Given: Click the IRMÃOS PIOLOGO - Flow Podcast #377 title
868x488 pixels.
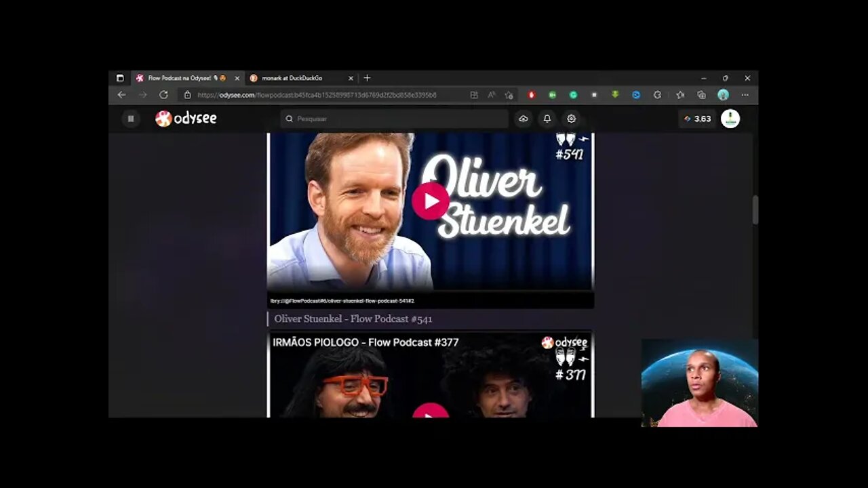Looking at the screenshot, I should 366,342.
